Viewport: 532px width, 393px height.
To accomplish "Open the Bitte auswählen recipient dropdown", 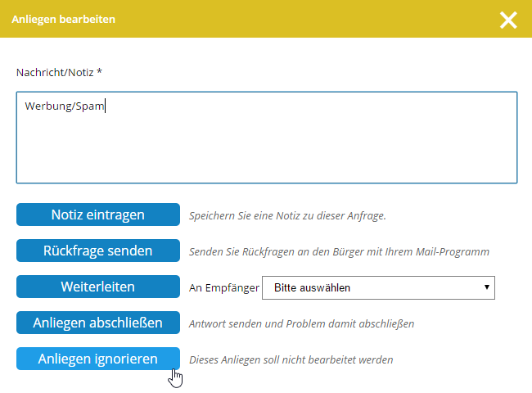I will click(378, 288).
